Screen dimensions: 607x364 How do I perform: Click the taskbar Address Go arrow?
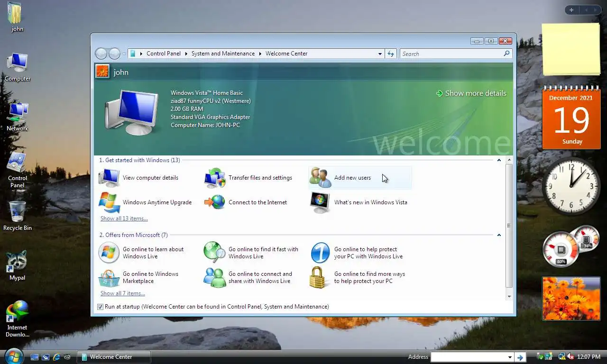[x=520, y=357]
